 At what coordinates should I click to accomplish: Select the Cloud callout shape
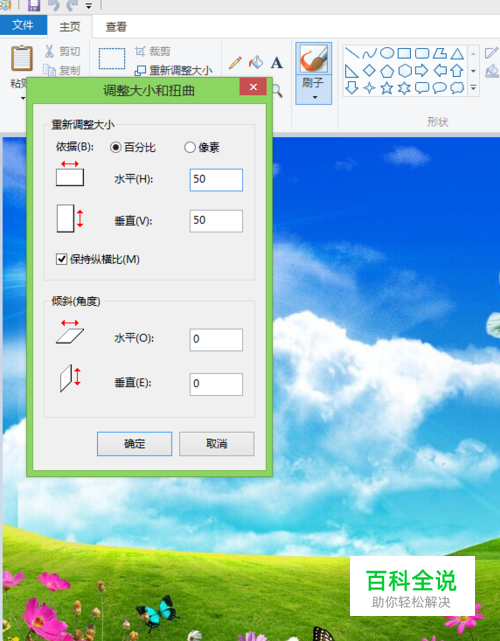coord(457,87)
